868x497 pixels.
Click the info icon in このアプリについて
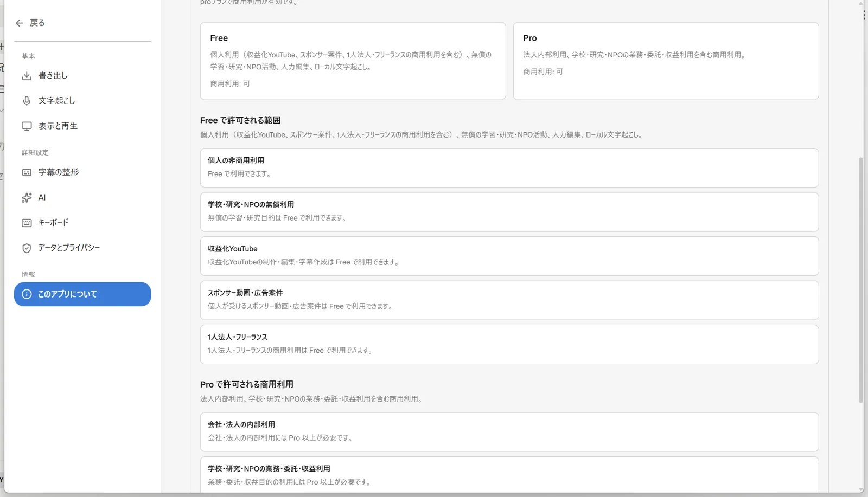pos(27,294)
